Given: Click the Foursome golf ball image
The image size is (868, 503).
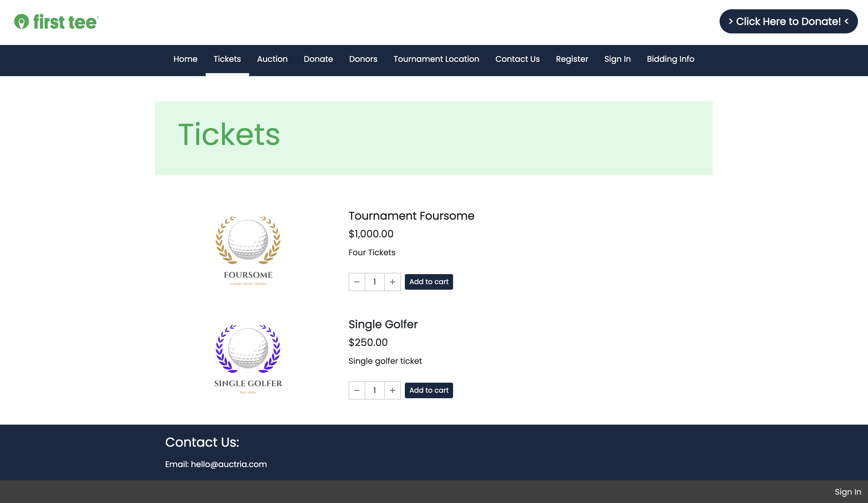Looking at the screenshot, I should pos(248,250).
